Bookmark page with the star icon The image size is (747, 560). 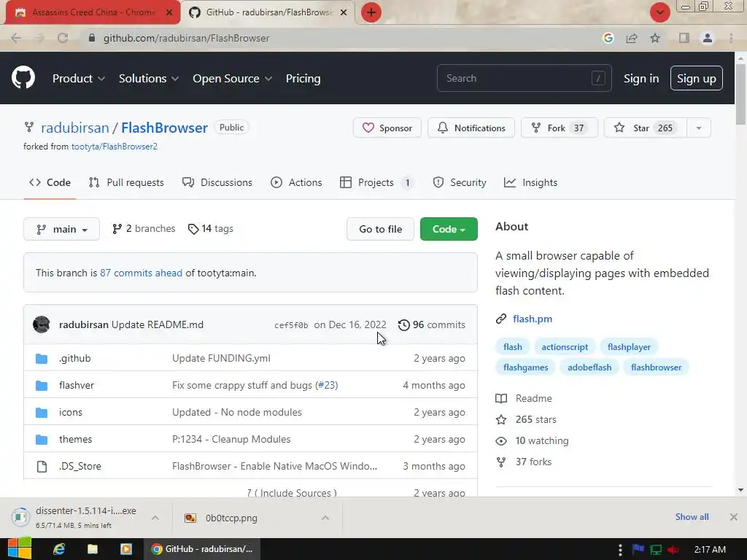point(655,38)
